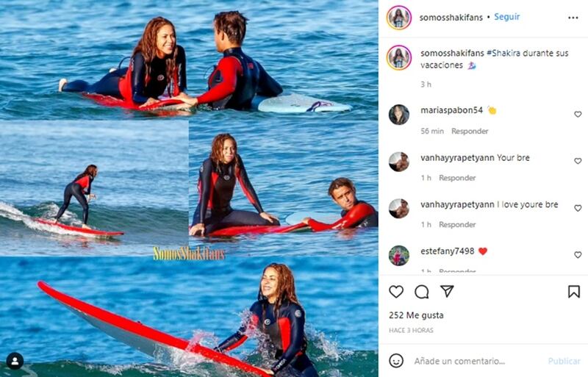Open the three-dot more options menu
The width and height of the screenshot is (588, 377).
coord(573,18)
